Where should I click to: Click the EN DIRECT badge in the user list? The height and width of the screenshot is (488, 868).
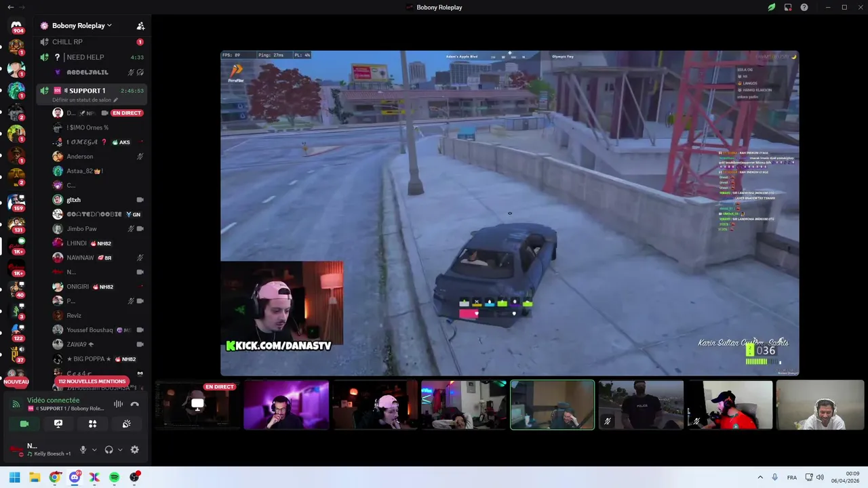pyautogui.click(x=127, y=113)
